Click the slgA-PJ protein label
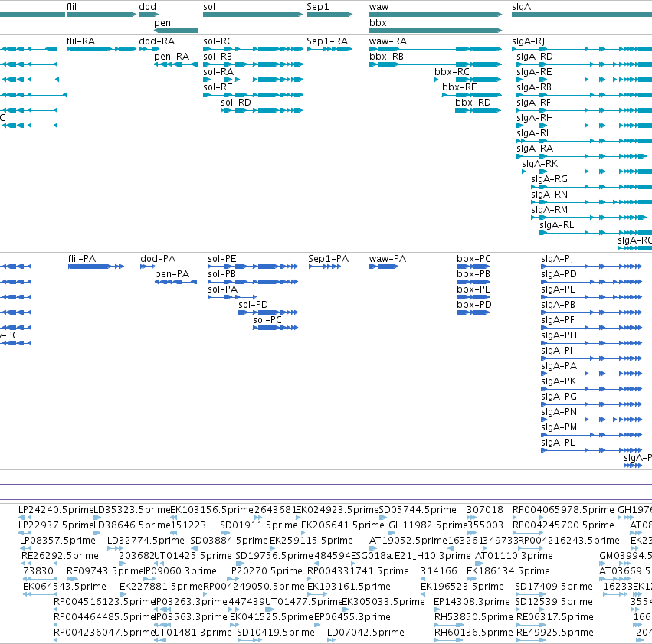The image size is (652, 644). (x=557, y=259)
